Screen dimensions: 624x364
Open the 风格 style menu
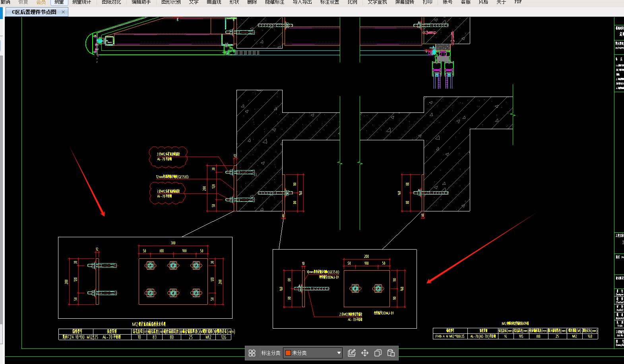[483, 2]
